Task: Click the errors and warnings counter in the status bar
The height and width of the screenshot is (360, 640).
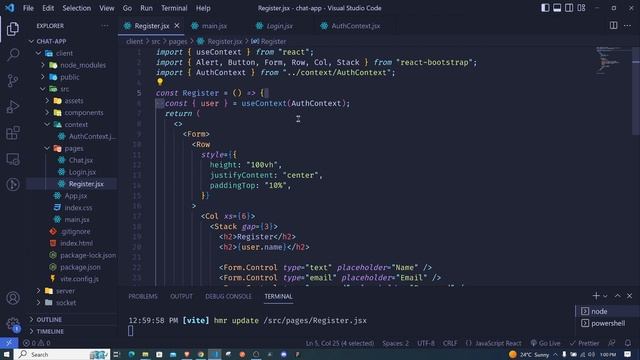Action: [x=37, y=343]
